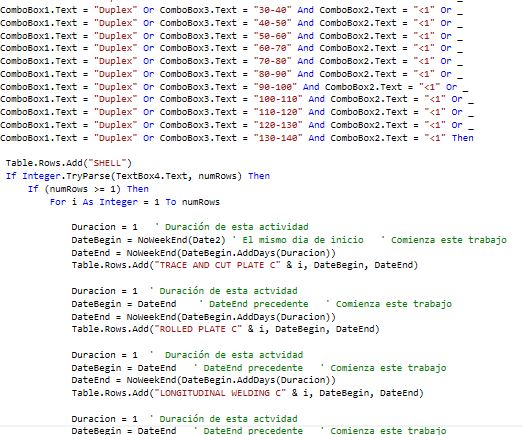Click the "60-70" string literal
The image size is (523, 435).
click(272, 48)
